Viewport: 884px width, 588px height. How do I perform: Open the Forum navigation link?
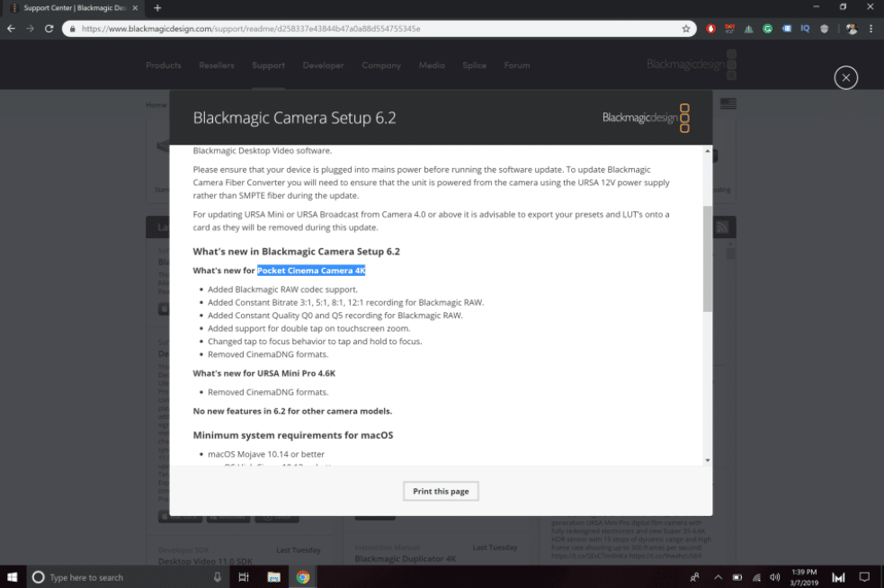click(x=517, y=66)
